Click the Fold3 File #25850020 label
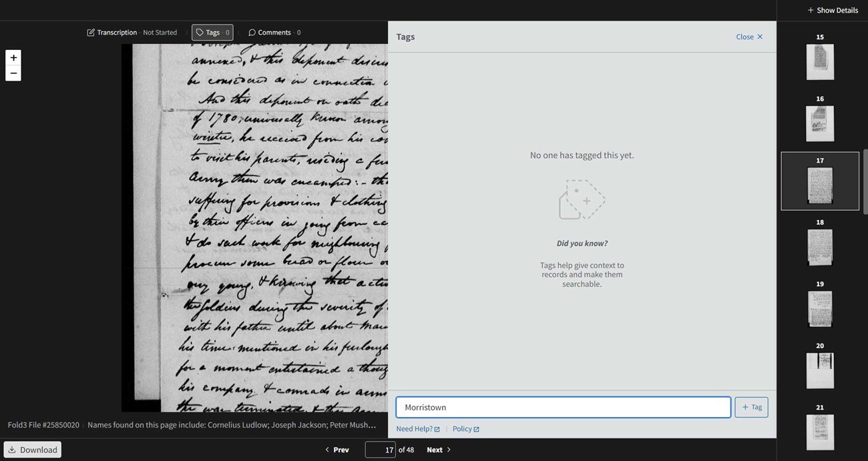The height and width of the screenshot is (461, 868). tap(43, 424)
